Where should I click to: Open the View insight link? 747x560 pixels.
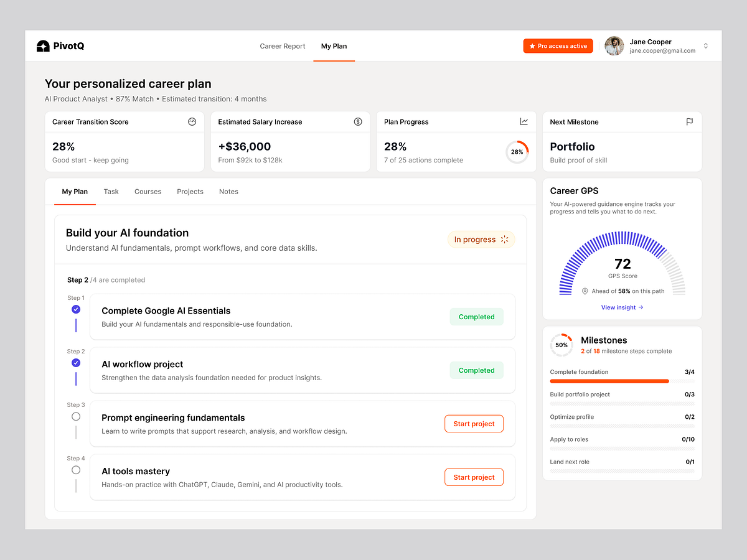pos(622,307)
